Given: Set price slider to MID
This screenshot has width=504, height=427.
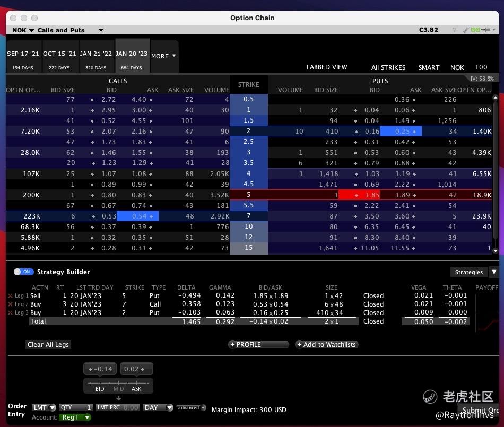Looking at the screenshot, I should click(x=118, y=389).
